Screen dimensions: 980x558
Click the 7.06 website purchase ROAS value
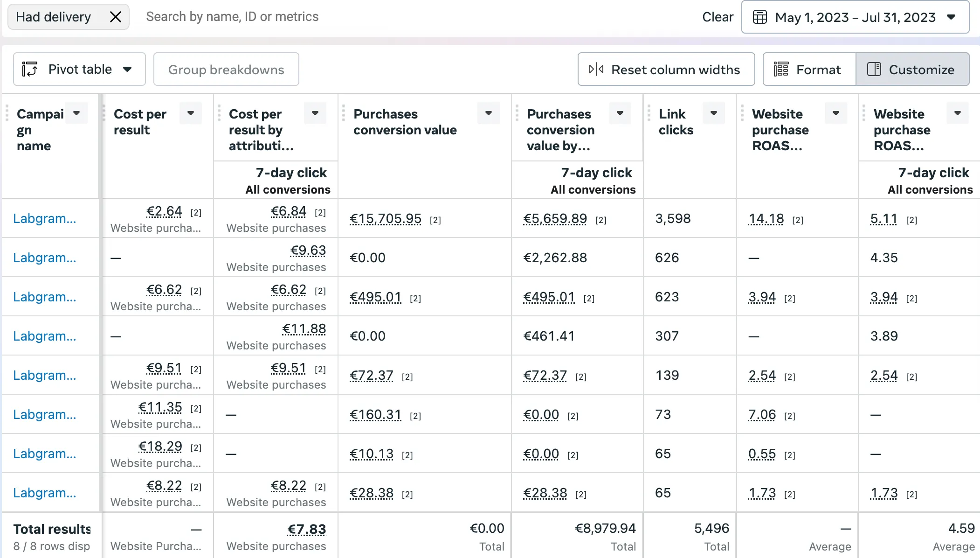coord(762,415)
